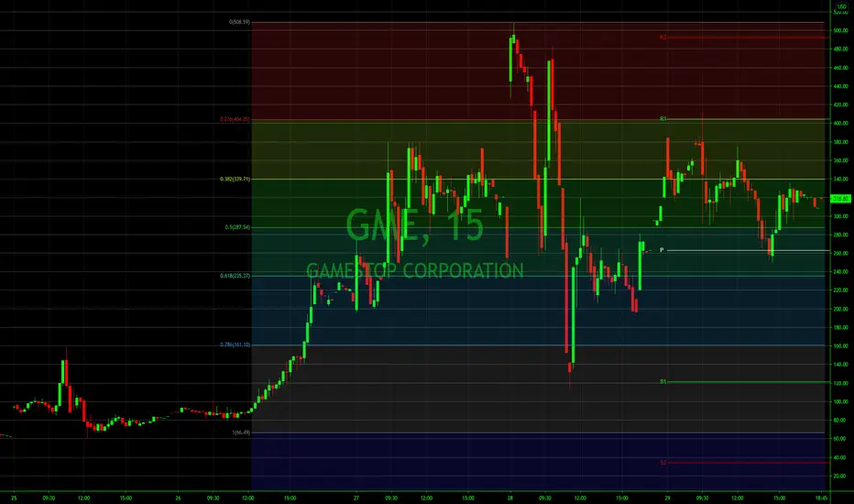
Task: Click the 340.00 price axis label
Action: (x=840, y=180)
